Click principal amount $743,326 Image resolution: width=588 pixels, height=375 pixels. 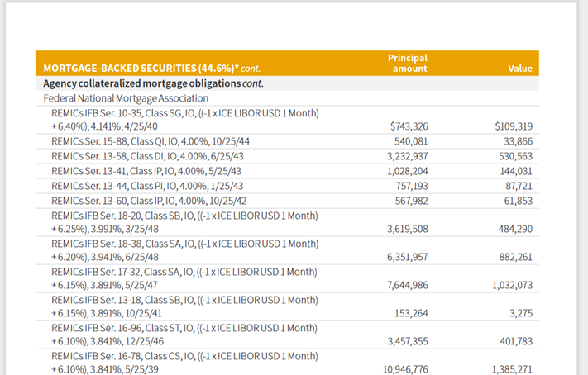click(x=409, y=126)
